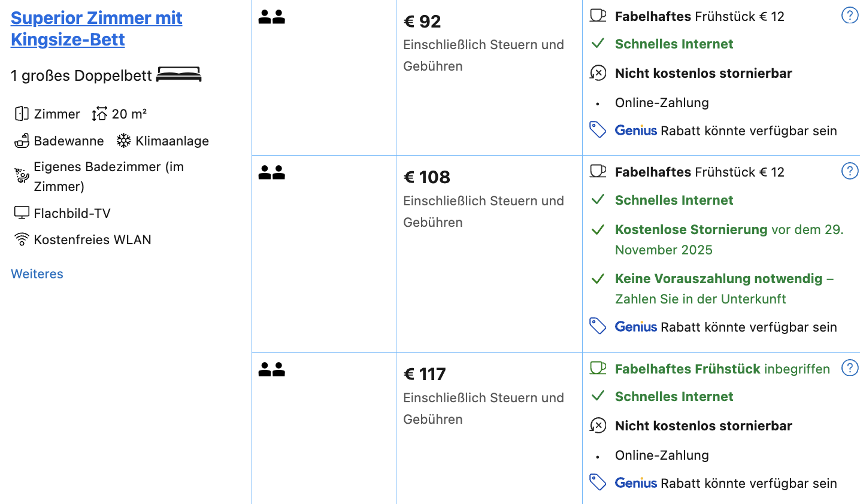Click Kostenlose Stornierung text in the €108 offer
This screenshot has height=504, width=860.
click(691, 230)
